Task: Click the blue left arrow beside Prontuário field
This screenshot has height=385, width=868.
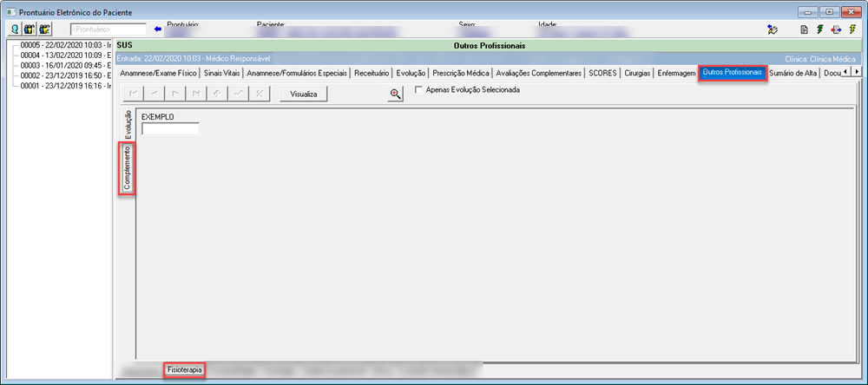Action: [x=158, y=29]
